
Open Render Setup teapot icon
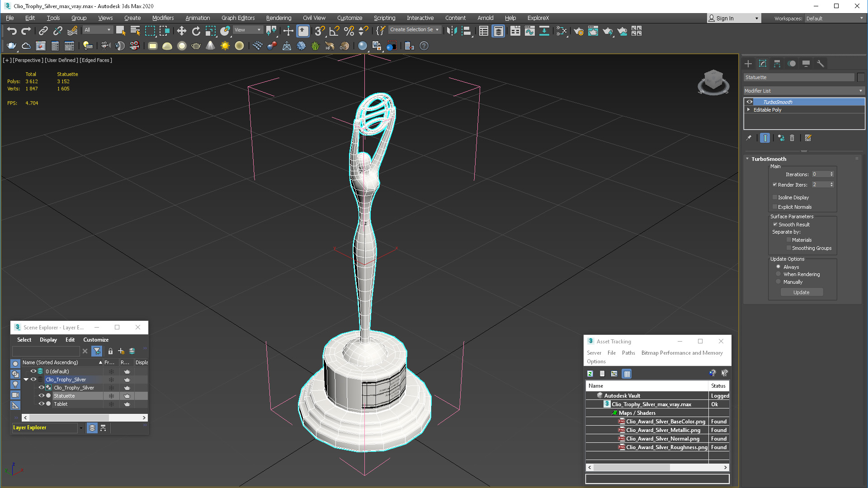(x=578, y=31)
